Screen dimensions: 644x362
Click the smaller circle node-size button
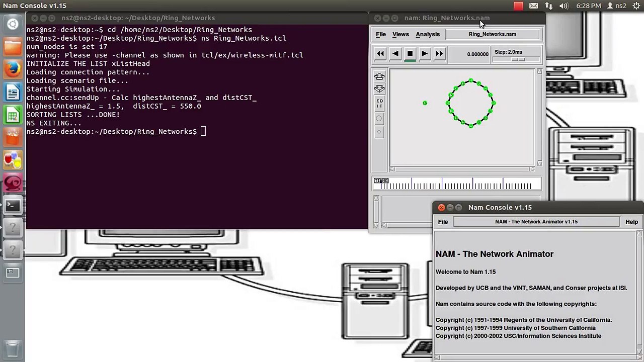379,132
